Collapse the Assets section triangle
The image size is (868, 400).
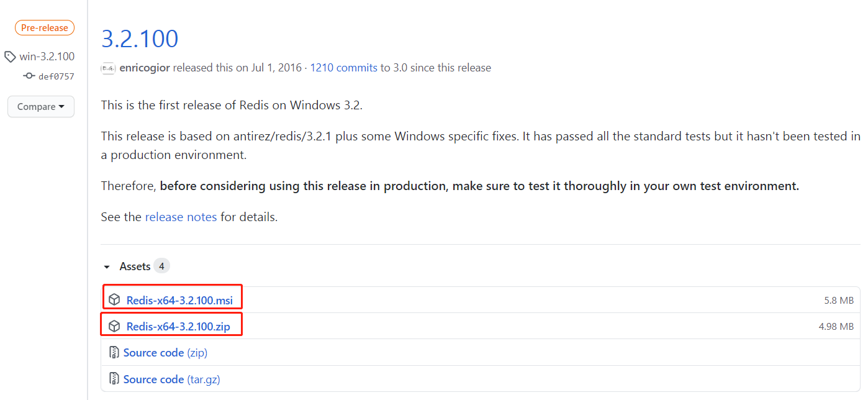click(x=107, y=267)
